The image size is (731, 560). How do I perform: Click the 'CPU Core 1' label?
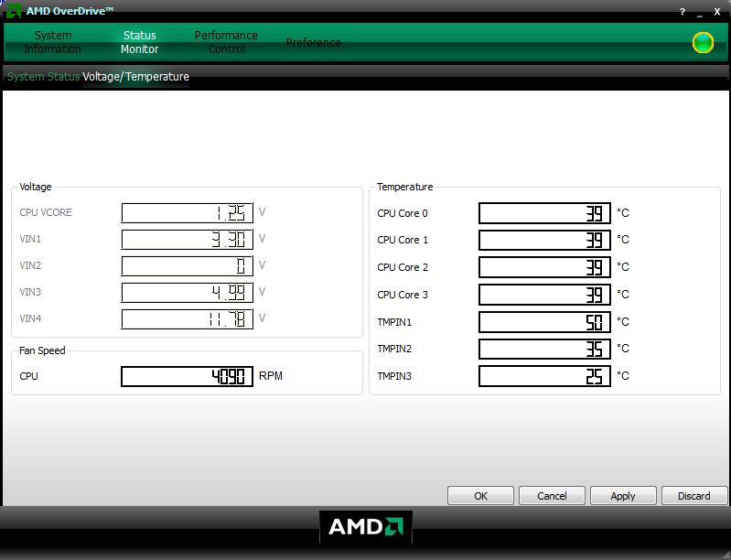pos(403,240)
